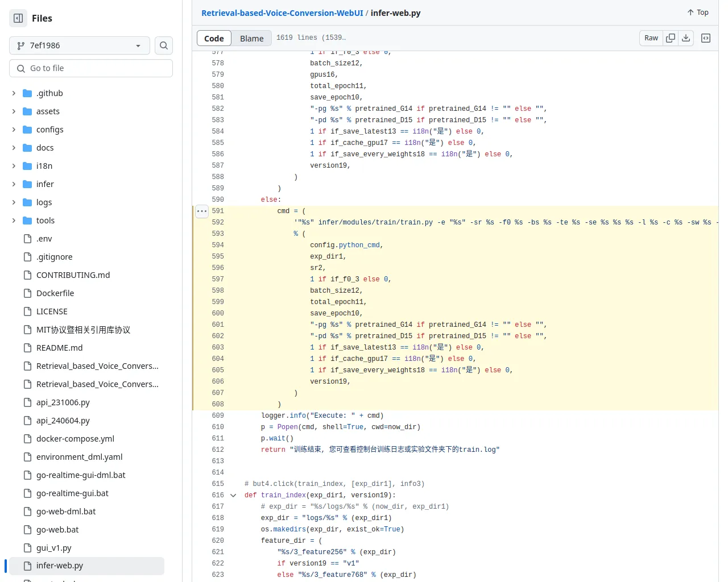Click 'Popen' on line 610
The width and height of the screenshot is (728, 582).
click(x=288, y=427)
